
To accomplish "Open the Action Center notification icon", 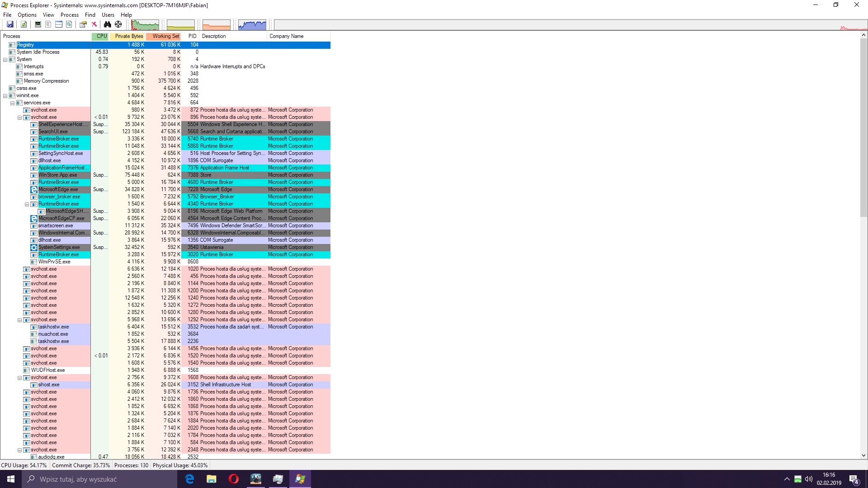I will (x=854, y=479).
